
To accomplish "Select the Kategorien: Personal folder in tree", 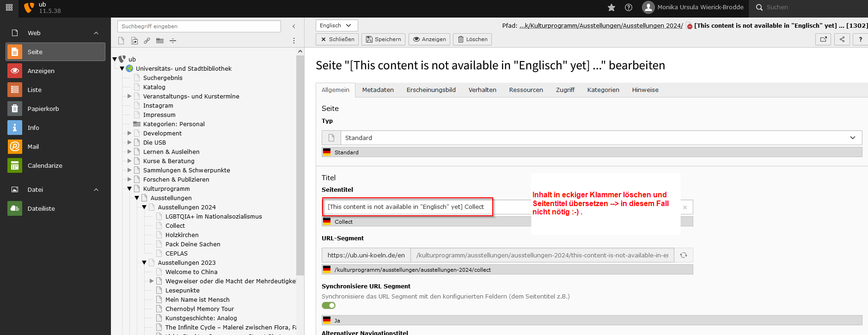I will 174,124.
